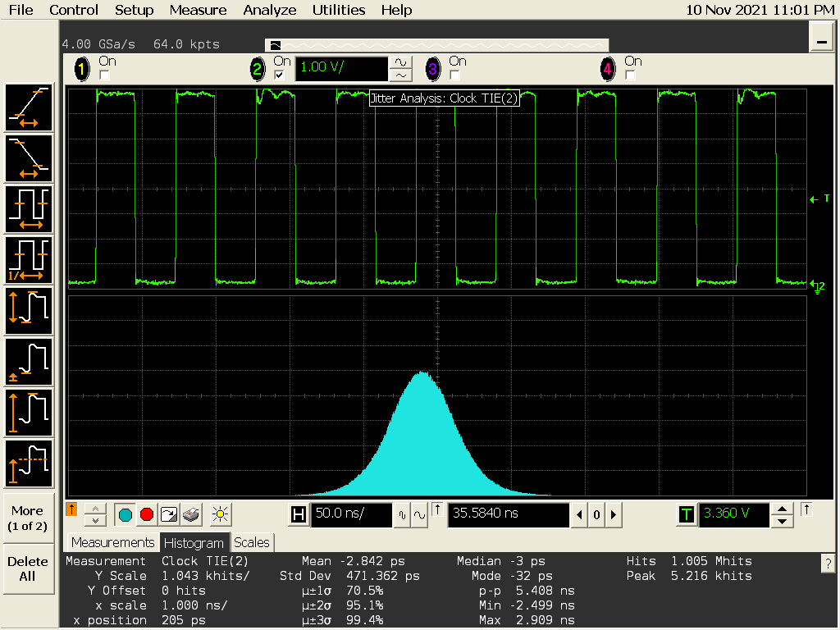Screen dimensions: 840x630
Task: Select the rise time measurement icon
Action: click(x=30, y=107)
